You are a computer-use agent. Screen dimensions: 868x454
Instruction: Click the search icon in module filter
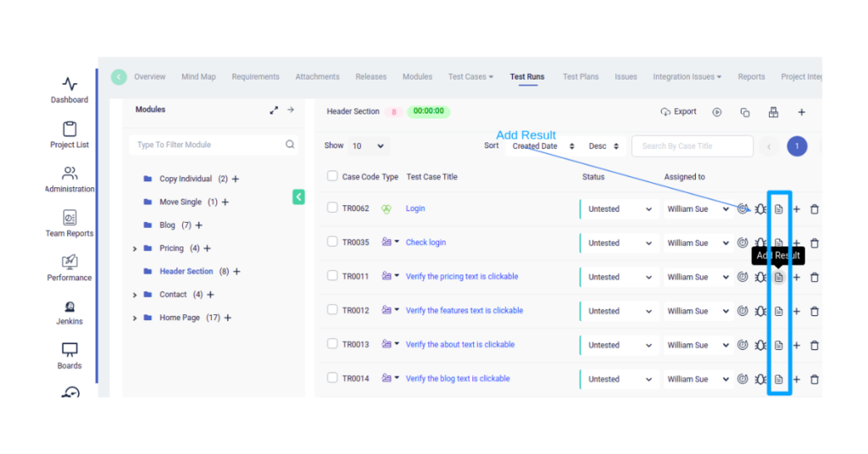(290, 145)
